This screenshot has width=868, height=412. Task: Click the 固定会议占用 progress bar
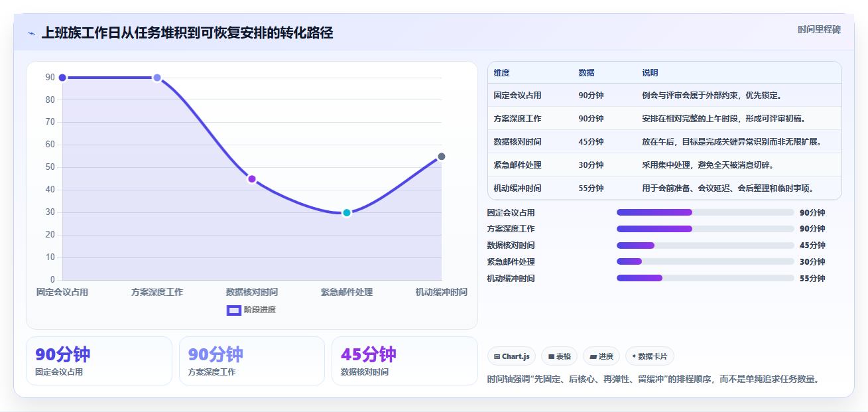(706, 212)
